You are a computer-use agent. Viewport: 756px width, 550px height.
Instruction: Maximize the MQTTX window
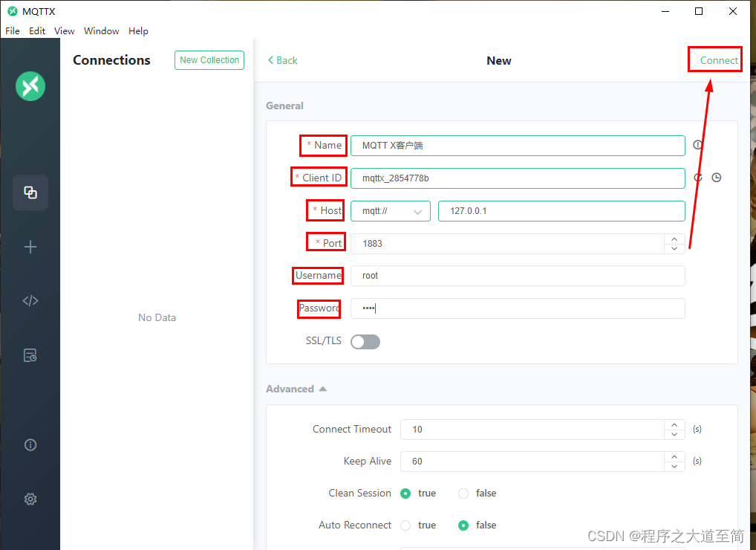point(699,11)
